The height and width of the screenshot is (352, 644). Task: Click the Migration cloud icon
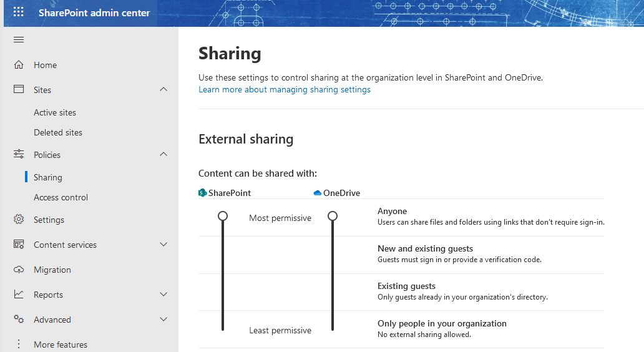pyautogui.click(x=19, y=270)
